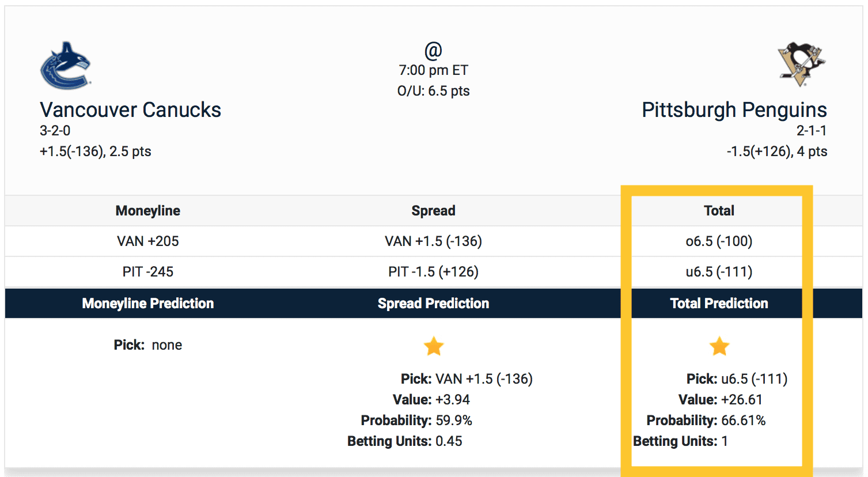Click the Vancouver Canucks logo
Image resolution: width=868 pixels, height=477 pixels.
pyautogui.click(x=65, y=66)
